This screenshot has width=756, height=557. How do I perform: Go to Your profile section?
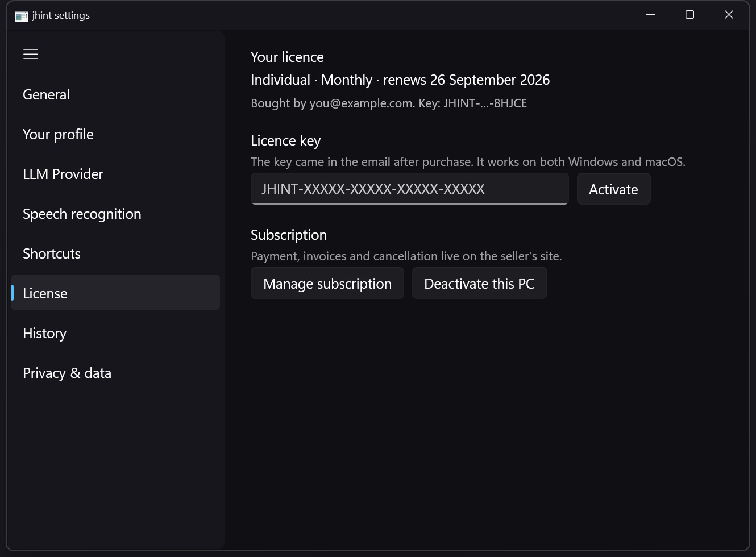pyautogui.click(x=115, y=134)
